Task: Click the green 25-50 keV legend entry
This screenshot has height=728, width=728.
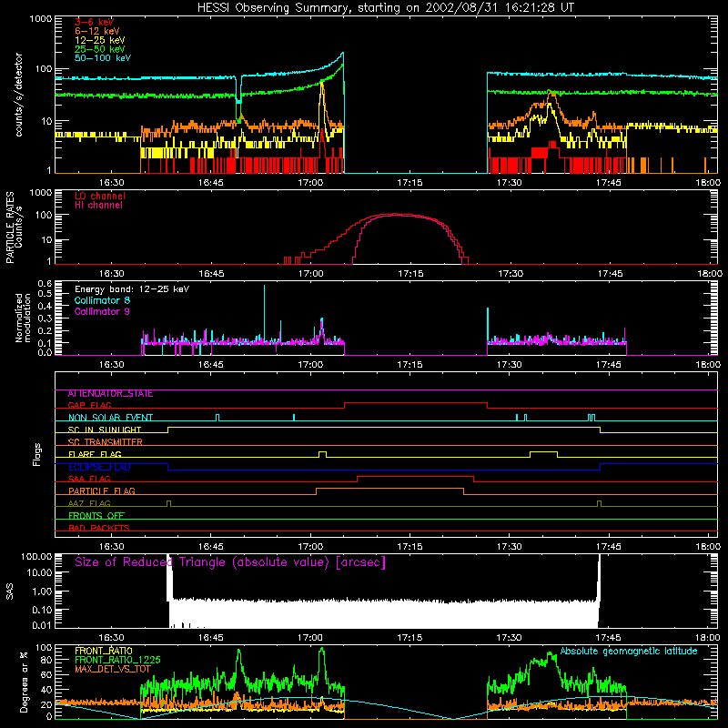Action: point(100,49)
